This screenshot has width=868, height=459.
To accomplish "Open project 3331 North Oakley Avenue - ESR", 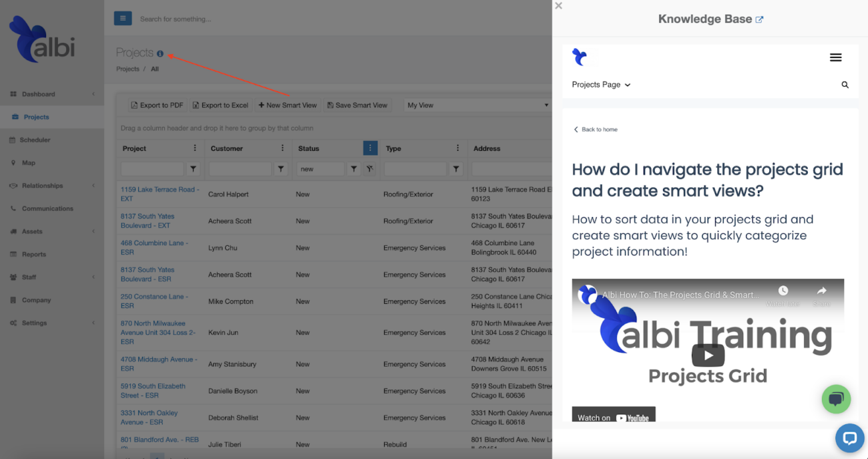I will tap(149, 417).
